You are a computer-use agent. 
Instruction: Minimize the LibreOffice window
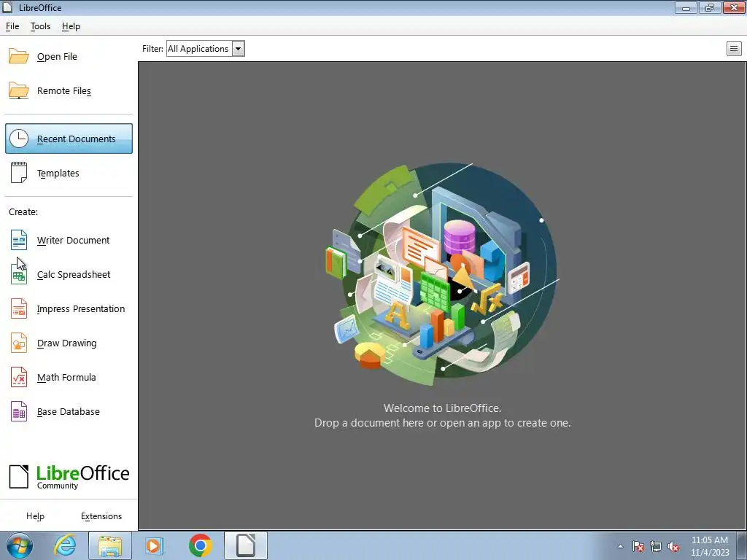(x=686, y=7)
